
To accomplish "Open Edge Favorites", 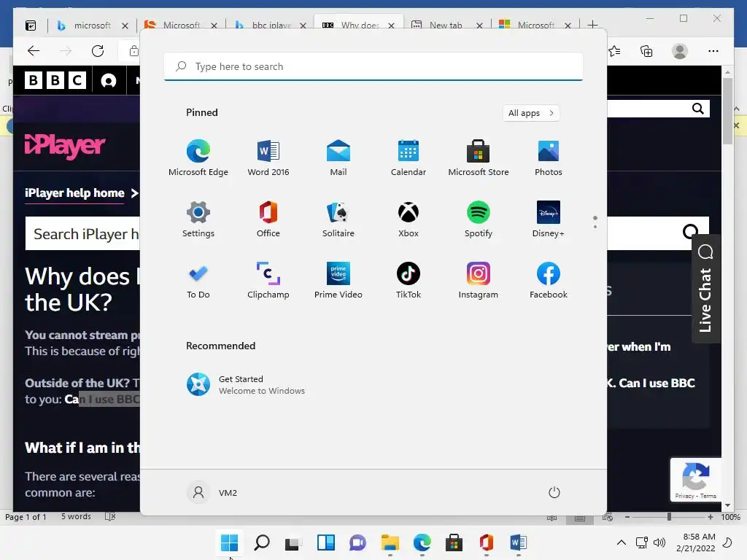I will (x=614, y=51).
